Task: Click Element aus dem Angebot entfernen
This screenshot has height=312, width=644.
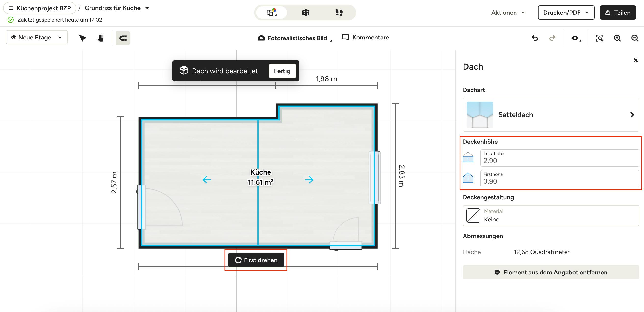Action: (551, 272)
